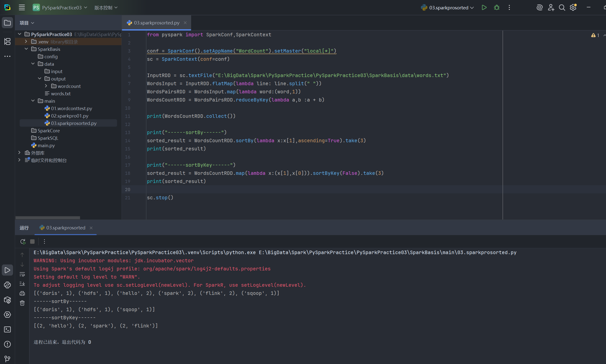Toggle soft-wrap in console output
The width and height of the screenshot is (606, 364).
[x=22, y=274]
